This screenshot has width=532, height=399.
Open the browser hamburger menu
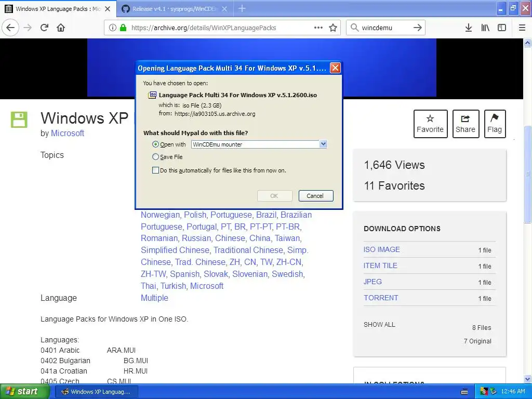pyautogui.click(x=522, y=28)
